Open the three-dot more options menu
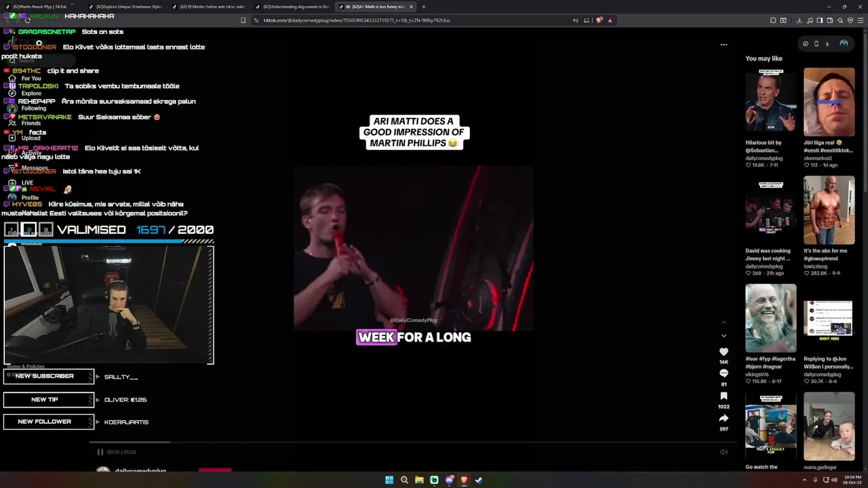This screenshot has width=868, height=488. click(724, 45)
